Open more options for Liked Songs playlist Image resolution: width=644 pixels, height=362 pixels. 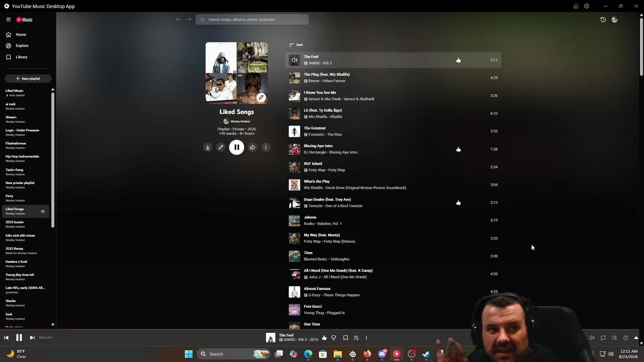266,147
